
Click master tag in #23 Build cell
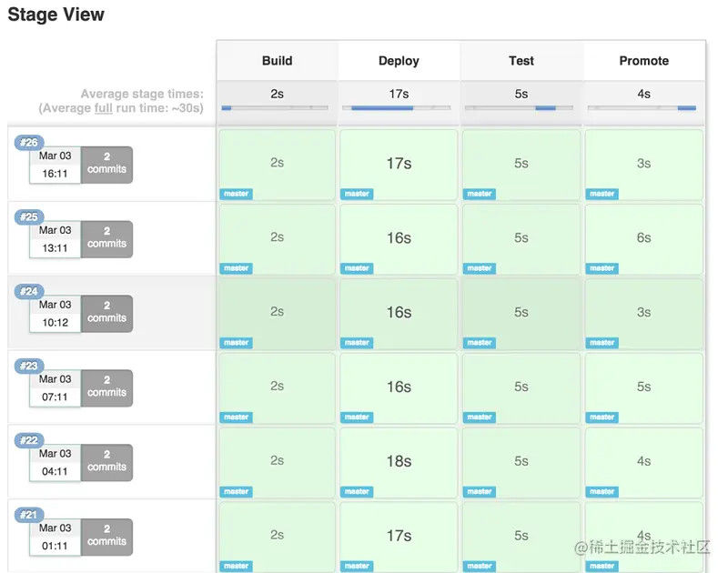tap(236, 417)
